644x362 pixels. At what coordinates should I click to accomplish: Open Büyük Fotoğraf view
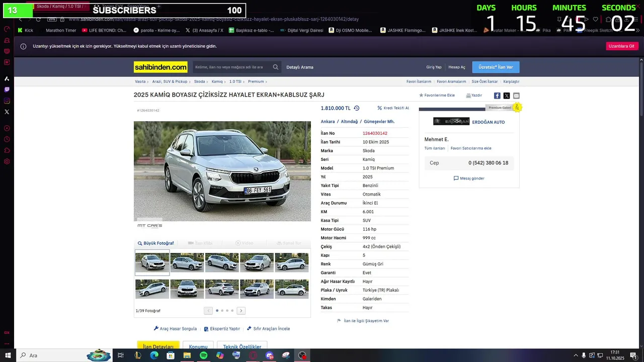point(155,243)
